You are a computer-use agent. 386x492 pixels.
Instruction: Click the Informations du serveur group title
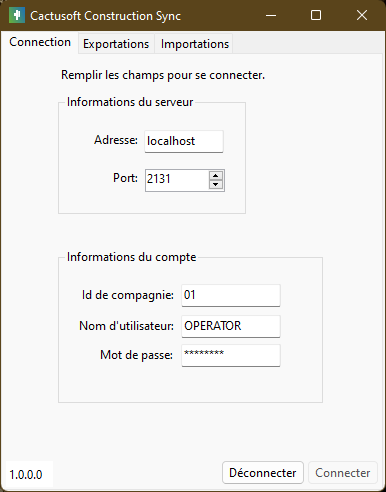[x=130, y=102]
